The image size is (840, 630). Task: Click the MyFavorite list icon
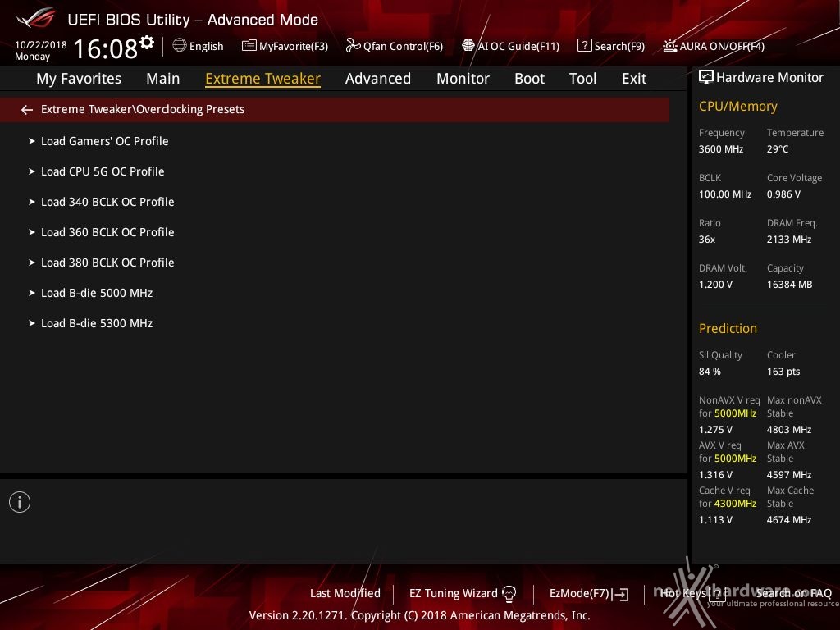[x=249, y=46]
